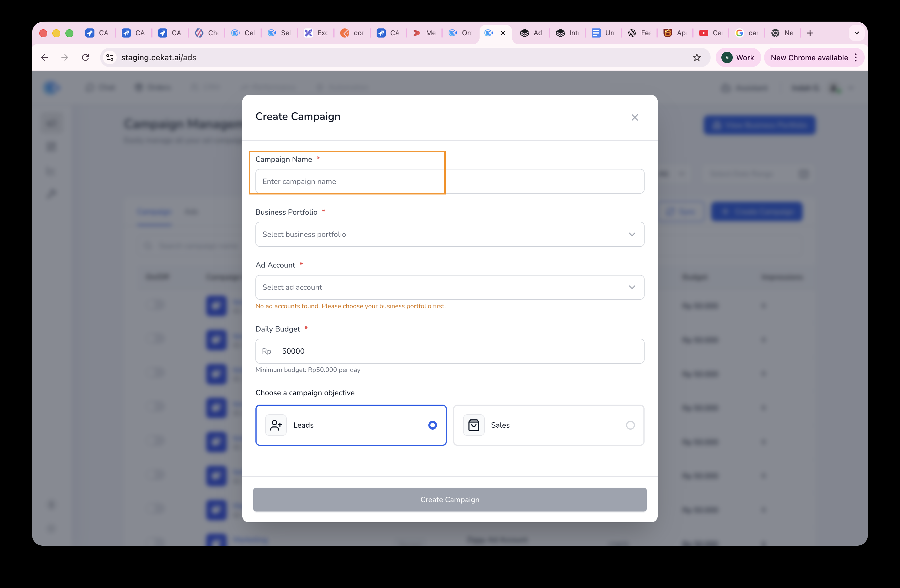
Task: Close the Create Campaign dialog
Action: [635, 117]
